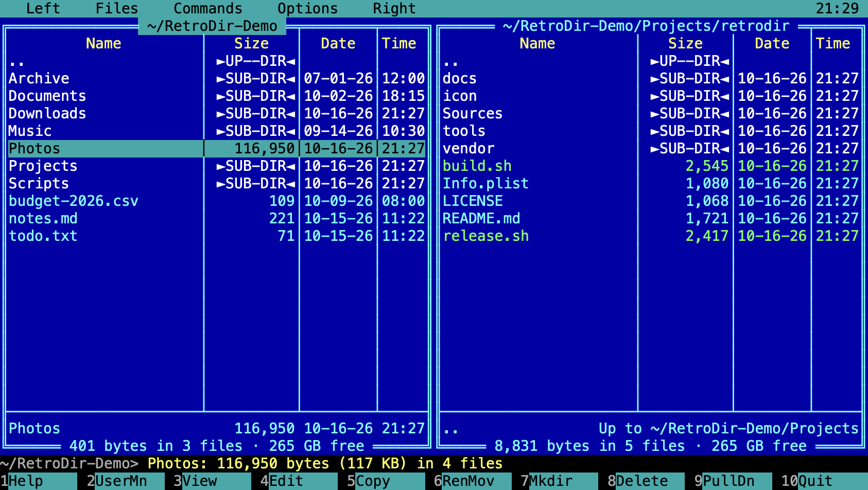
Task: Click the left panel path title ~/RetroDir-Demo
Action: (x=212, y=26)
